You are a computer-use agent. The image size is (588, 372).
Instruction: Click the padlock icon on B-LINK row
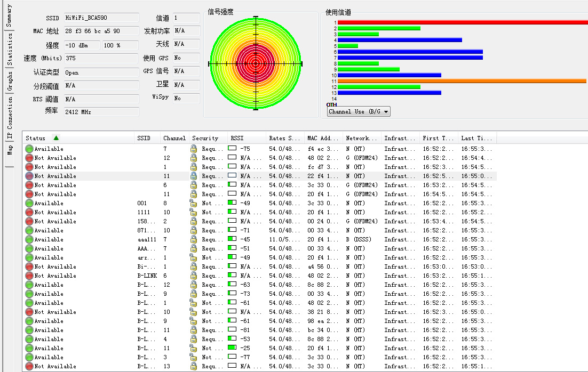[193, 276]
